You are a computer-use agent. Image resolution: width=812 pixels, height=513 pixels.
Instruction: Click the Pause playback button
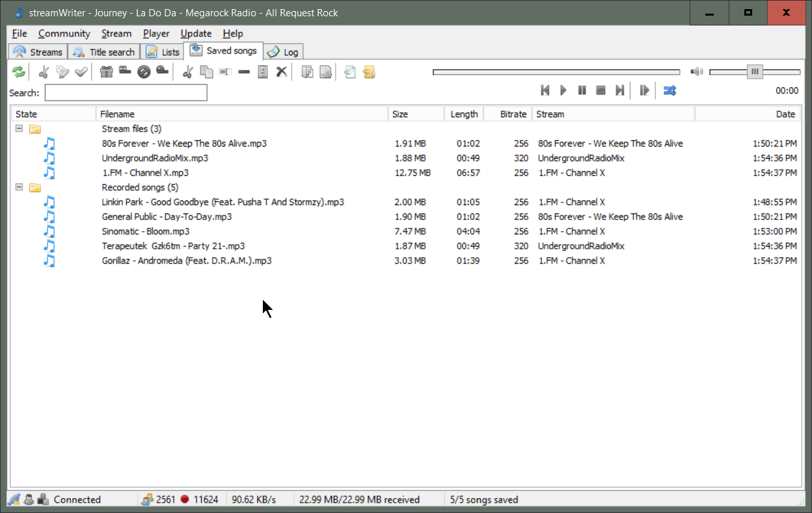click(582, 90)
